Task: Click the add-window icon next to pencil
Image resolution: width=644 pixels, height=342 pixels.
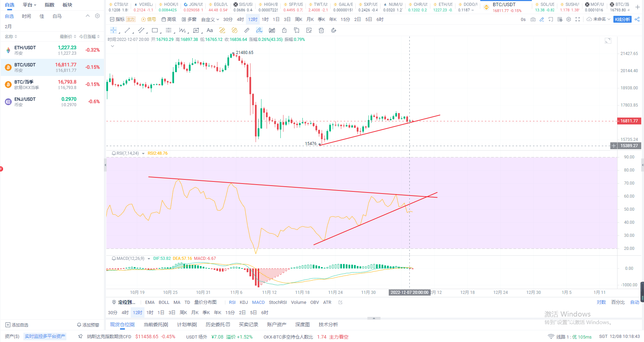Action: coord(551,19)
